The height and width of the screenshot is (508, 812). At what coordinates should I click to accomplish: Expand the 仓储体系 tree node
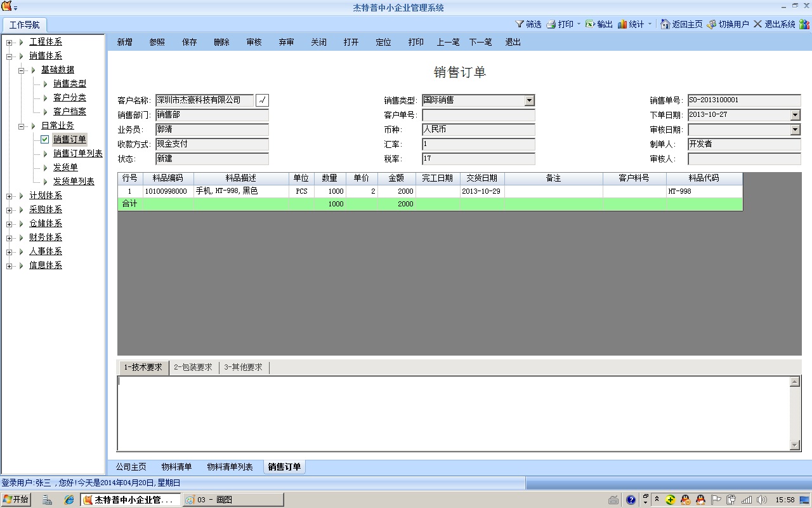coord(10,224)
